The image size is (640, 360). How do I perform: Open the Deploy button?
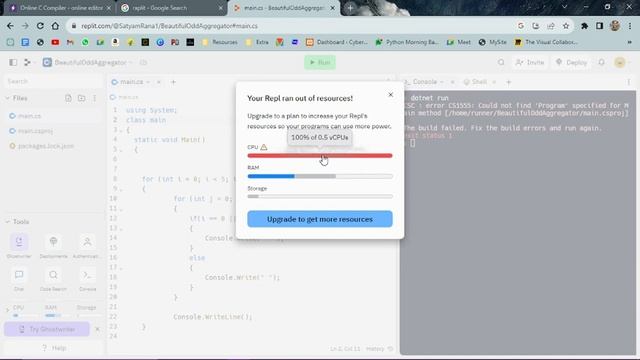coord(571,62)
